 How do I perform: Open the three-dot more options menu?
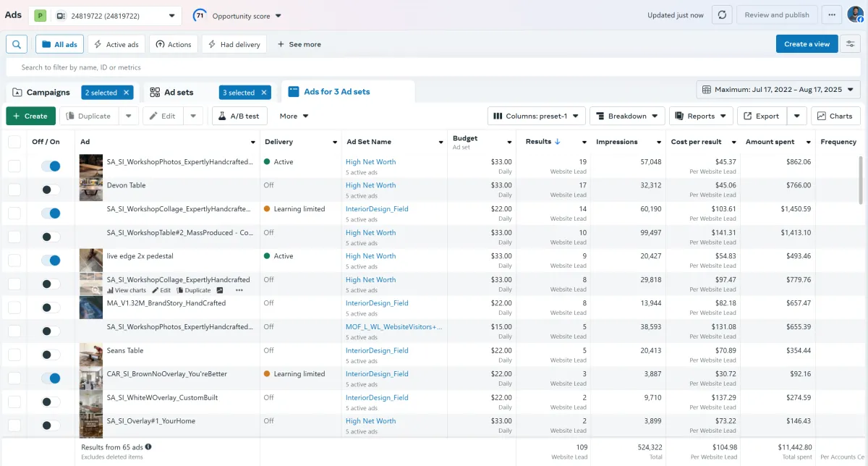coord(833,15)
